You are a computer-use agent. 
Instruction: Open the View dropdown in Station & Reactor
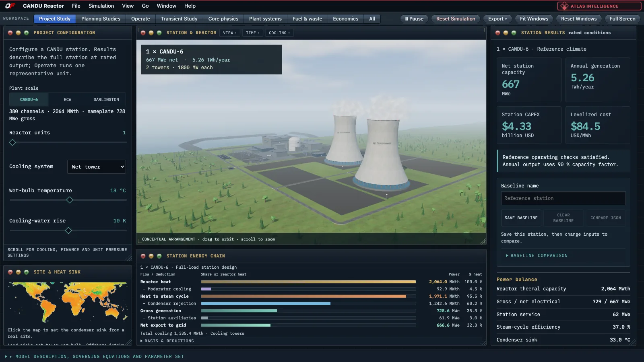tap(230, 33)
